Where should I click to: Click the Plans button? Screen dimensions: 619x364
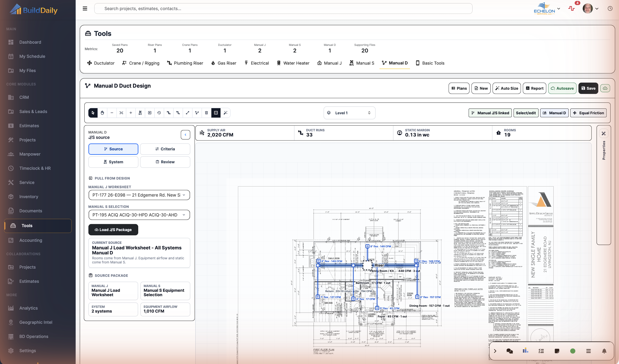point(459,88)
